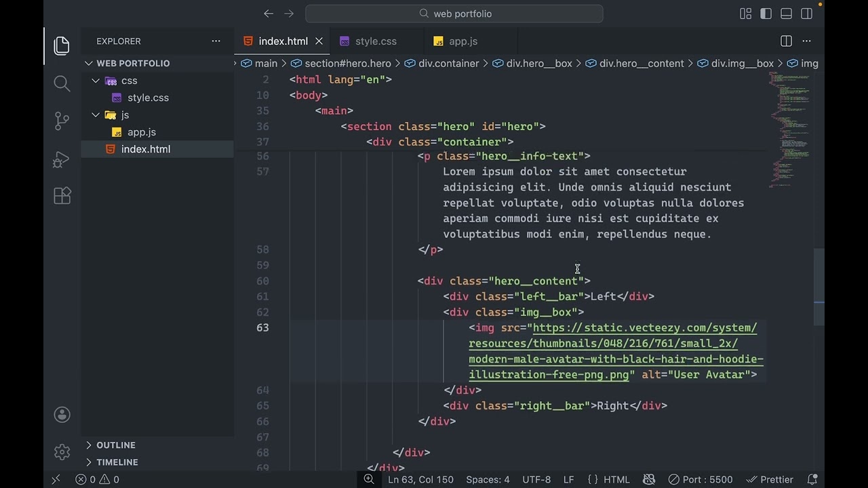Open the Explorer view in activity bar

point(62,45)
